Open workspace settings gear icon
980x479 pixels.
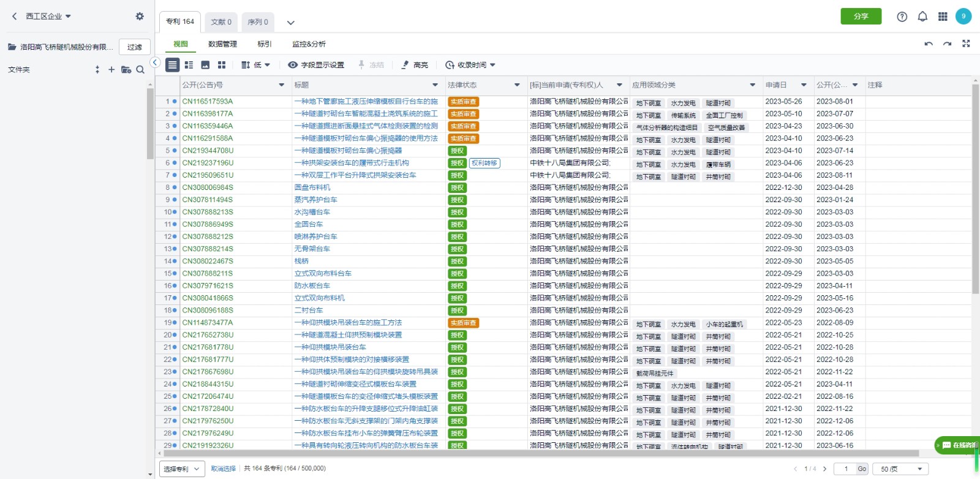click(140, 17)
